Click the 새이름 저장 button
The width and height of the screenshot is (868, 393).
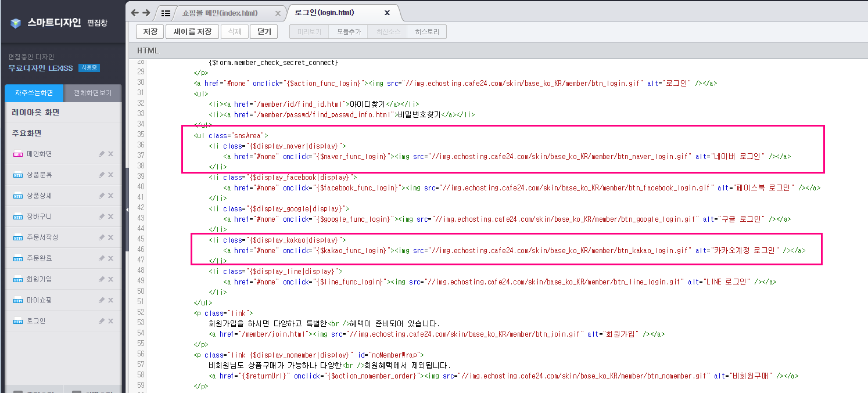[x=192, y=32]
